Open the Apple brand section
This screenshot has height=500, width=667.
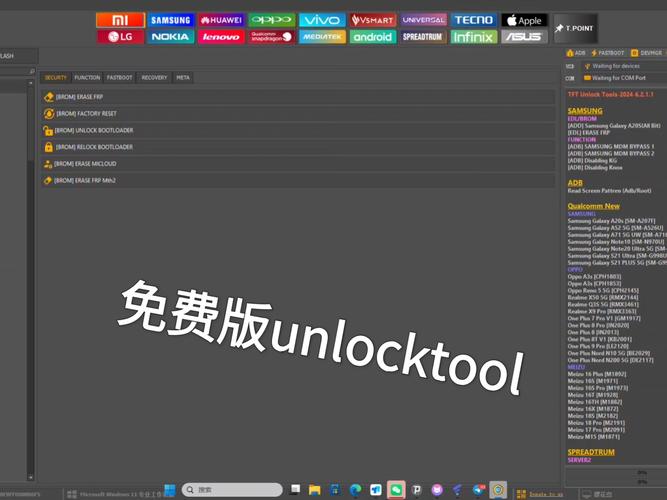coord(524,20)
